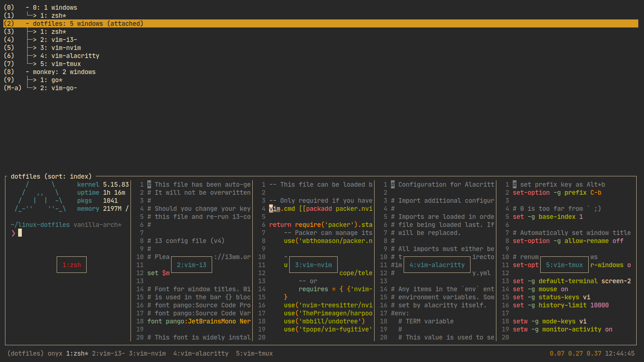The width and height of the screenshot is (644, 362).
Task: Switch to '1:zsh*' tab in status bar
Action: [77, 353]
